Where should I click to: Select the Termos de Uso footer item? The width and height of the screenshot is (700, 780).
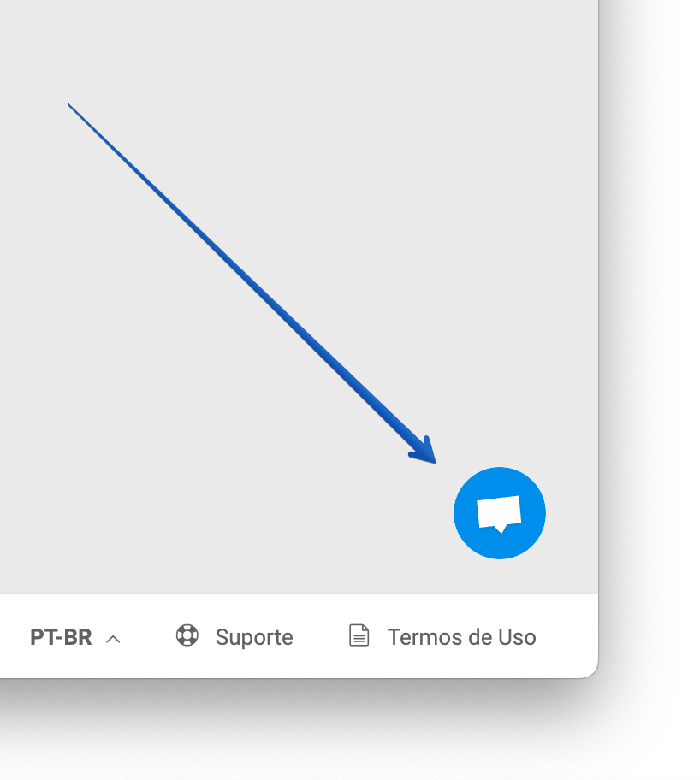pos(442,636)
